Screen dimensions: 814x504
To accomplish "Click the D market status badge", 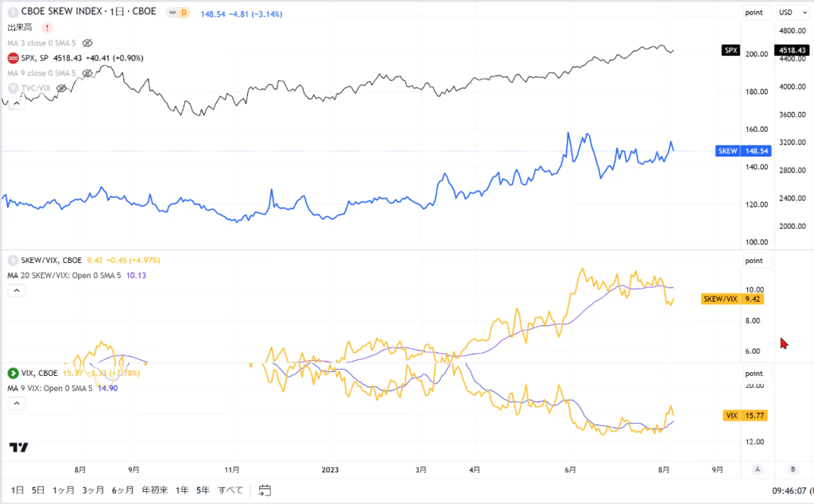I will (x=178, y=13).
